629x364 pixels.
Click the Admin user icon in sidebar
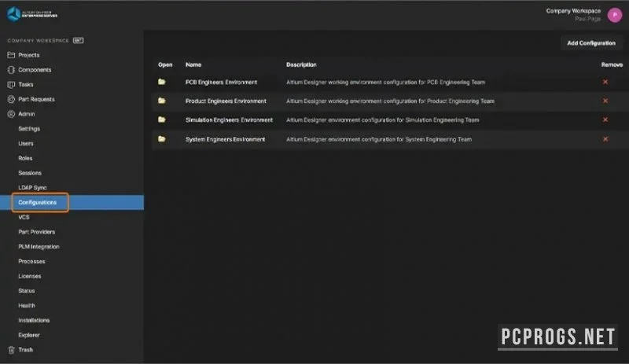(x=11, y=114)
